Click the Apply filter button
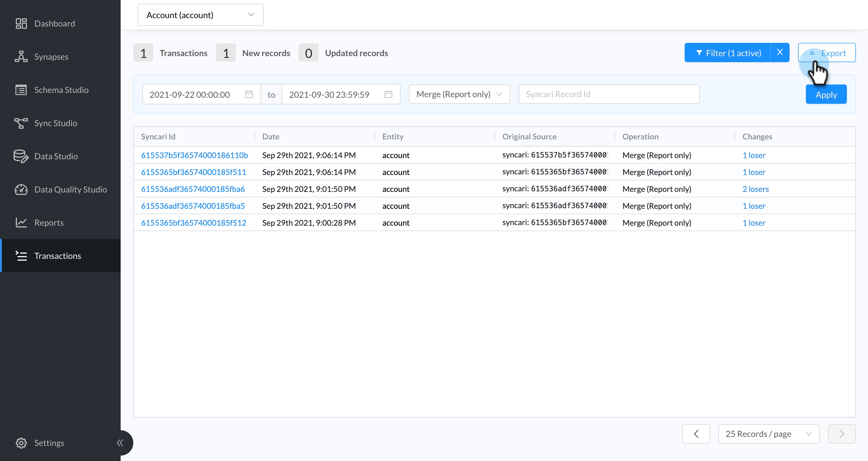This screenshot has height=461, width=868. (826, 94)
